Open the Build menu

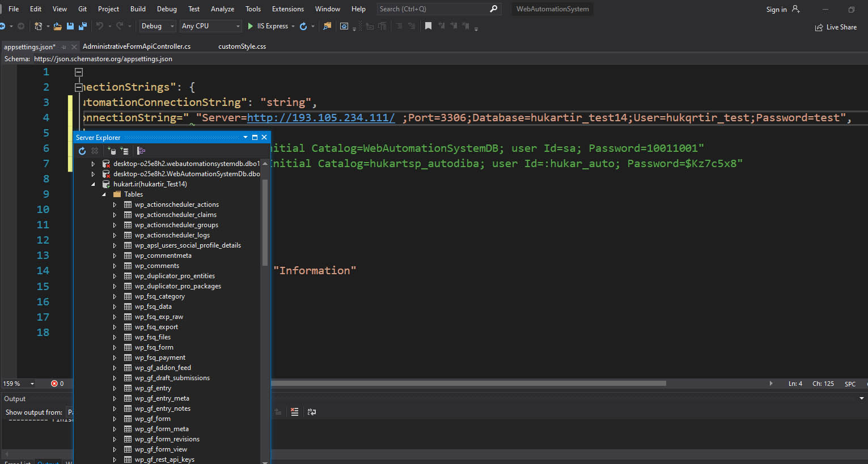click(x=138, y=9)
